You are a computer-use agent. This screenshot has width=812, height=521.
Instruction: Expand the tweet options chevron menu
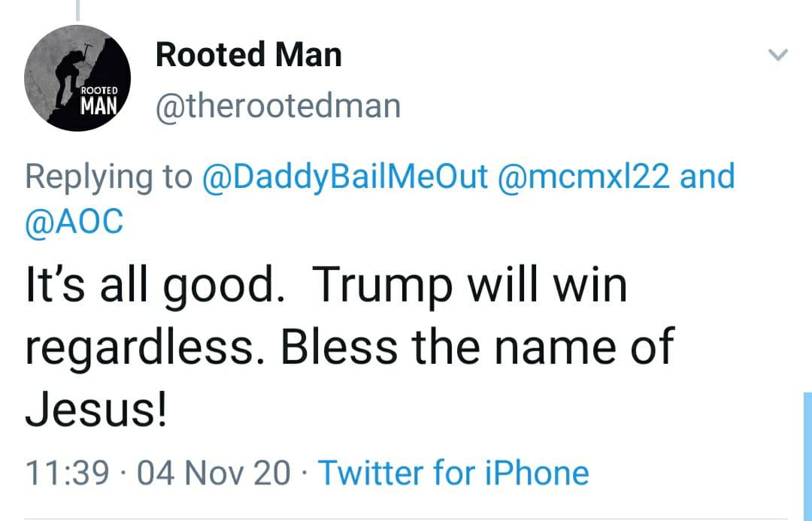[778, 55]
